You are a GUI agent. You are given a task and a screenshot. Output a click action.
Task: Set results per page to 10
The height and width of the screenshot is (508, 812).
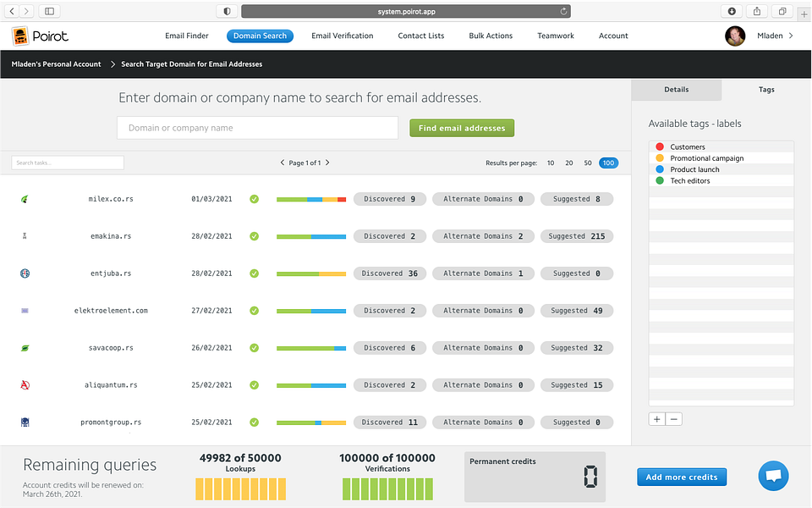[x=551, y=163]
